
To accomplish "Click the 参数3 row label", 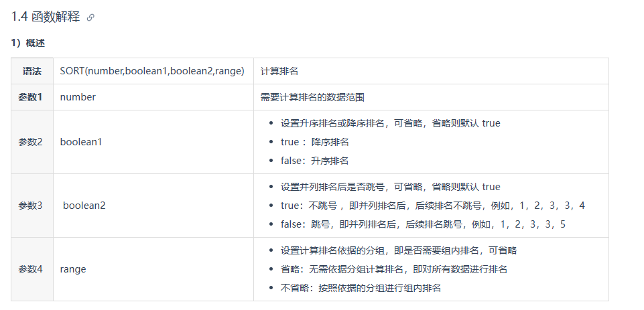I will [x=31, y=206].
